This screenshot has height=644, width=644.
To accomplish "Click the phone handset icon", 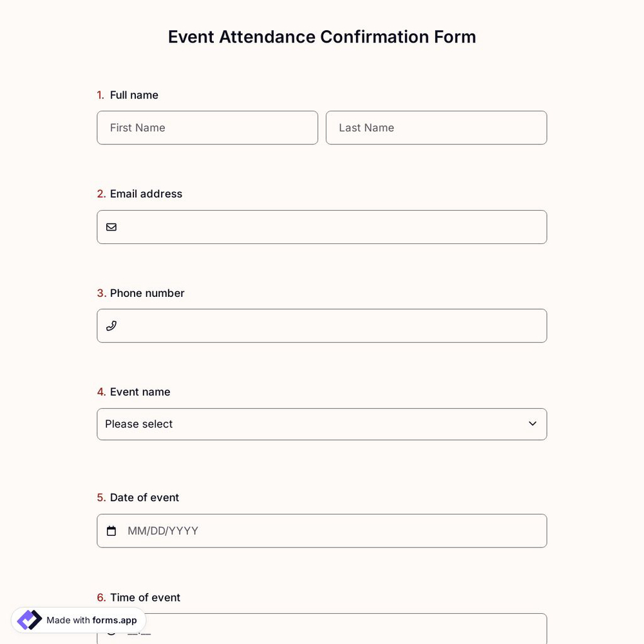I will click(x=111, y=326).
